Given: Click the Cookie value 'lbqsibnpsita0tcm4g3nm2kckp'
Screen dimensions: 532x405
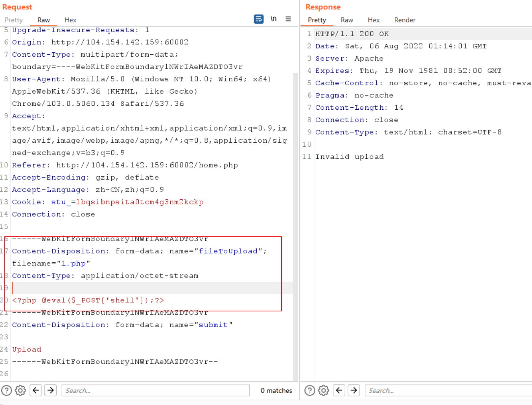Looking at the screenshot, I should click(140, 202).
